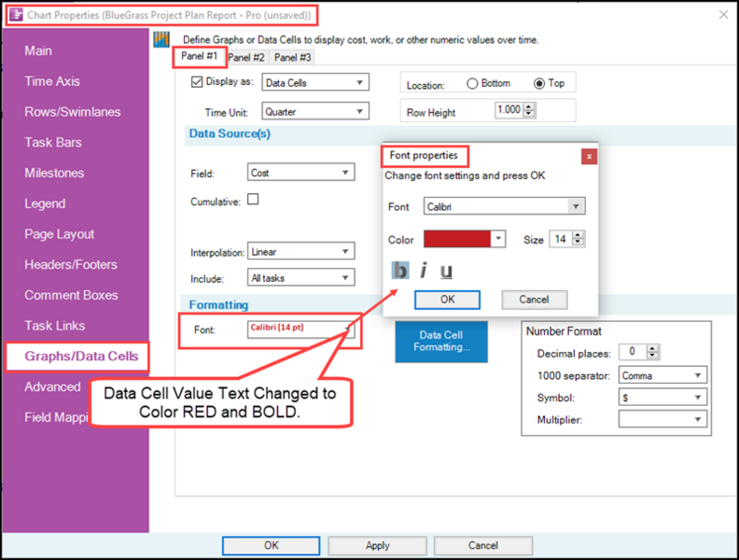Image resolution: width=739 pixels, height=560 pixels.
Task: Toggle italic in Font properties
Action: point(424,271)
